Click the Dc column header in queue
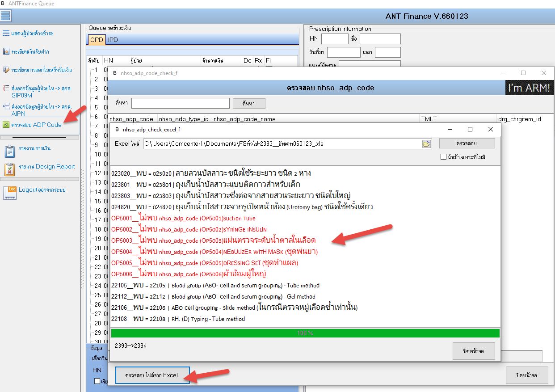Image resolution: width=555 pixels, height=392 pixels. coord(248,60)
